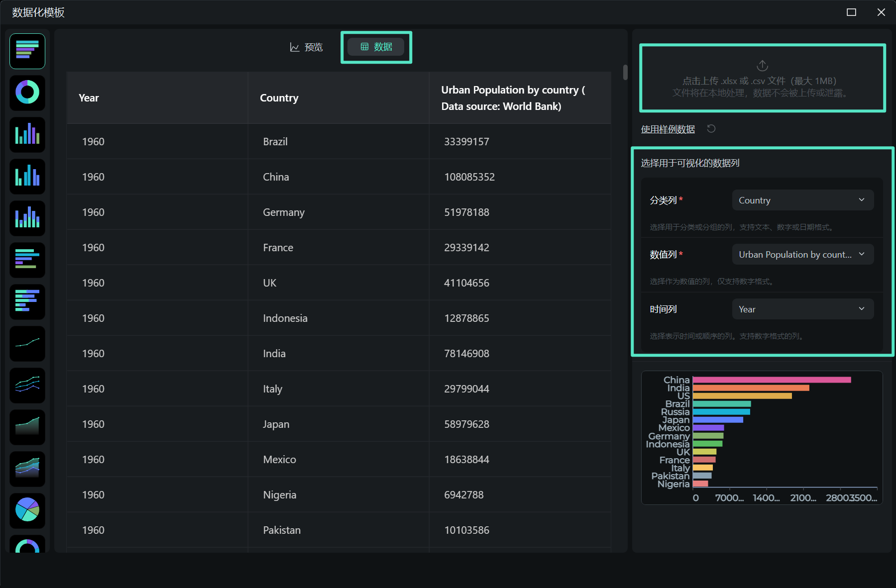Choose the donut chart template
This screenshot has height=588, width=896.
tap(27, 93)
